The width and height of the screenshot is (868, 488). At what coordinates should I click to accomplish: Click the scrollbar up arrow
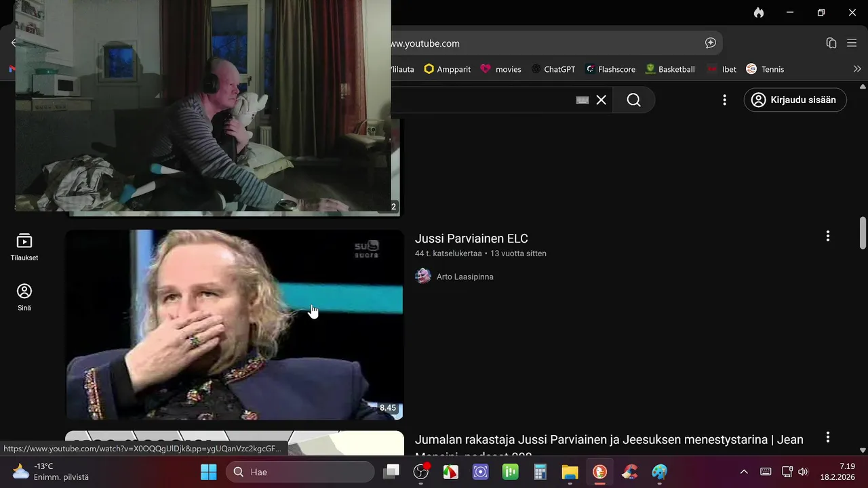[863, 87]
